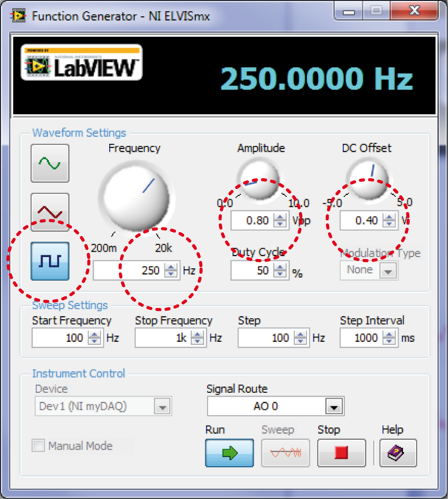Click the Amplitude field showing 0.80
This screenshot has height=499, width=448.
pyautogui.click(x=252, y=220)
